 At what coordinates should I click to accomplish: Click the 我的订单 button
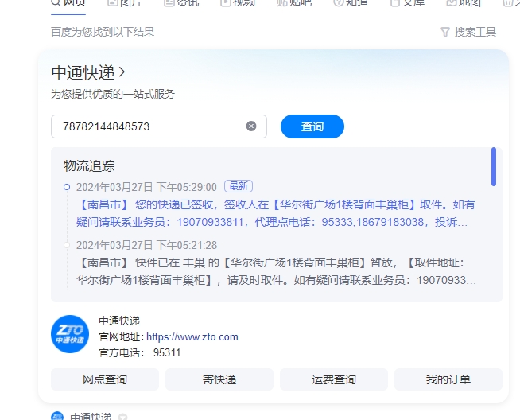coord(448,379)
